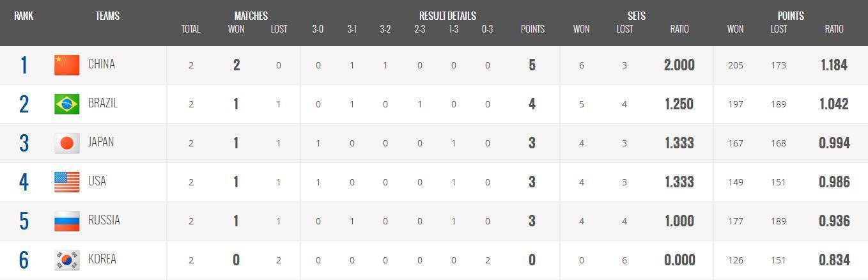868x280 pixels.
Task: Click the RANK column header
Action: [24, 16]
